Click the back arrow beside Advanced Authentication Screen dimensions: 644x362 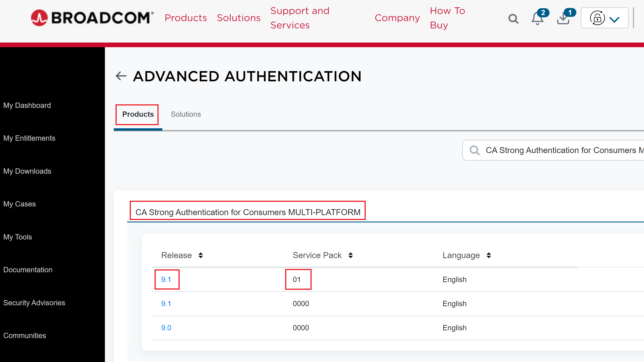(121, 76)
